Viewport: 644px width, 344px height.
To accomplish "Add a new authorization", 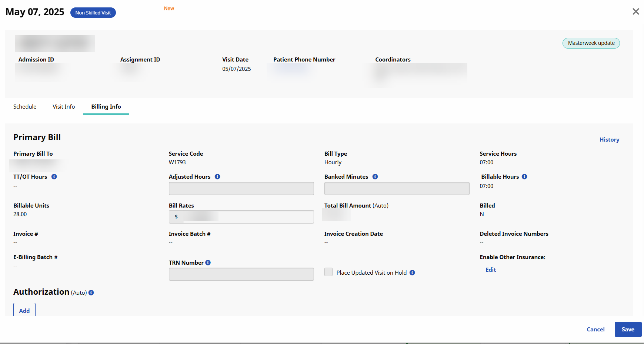I will [x=24, y=311].
